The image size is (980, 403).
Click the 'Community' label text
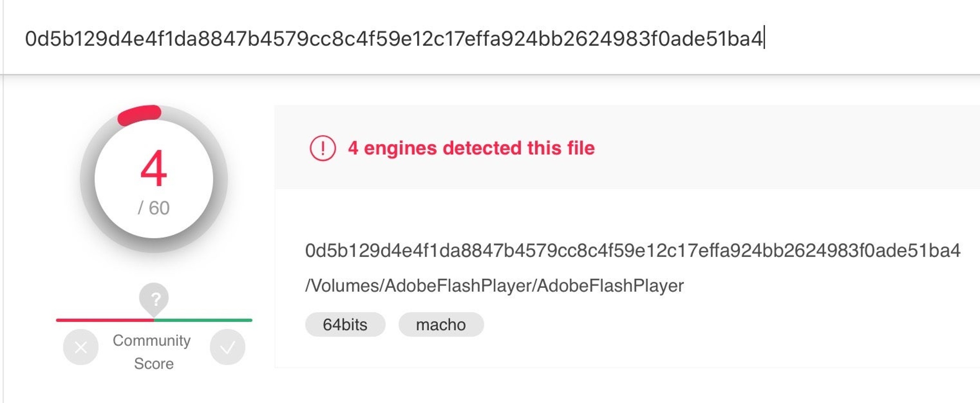(x=152, y=340)
